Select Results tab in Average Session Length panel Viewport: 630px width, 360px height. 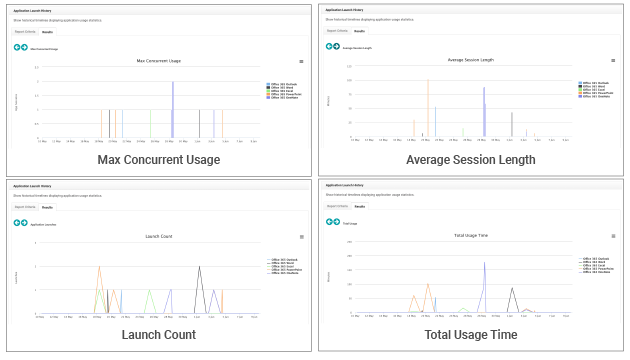[x=360, y=31]
